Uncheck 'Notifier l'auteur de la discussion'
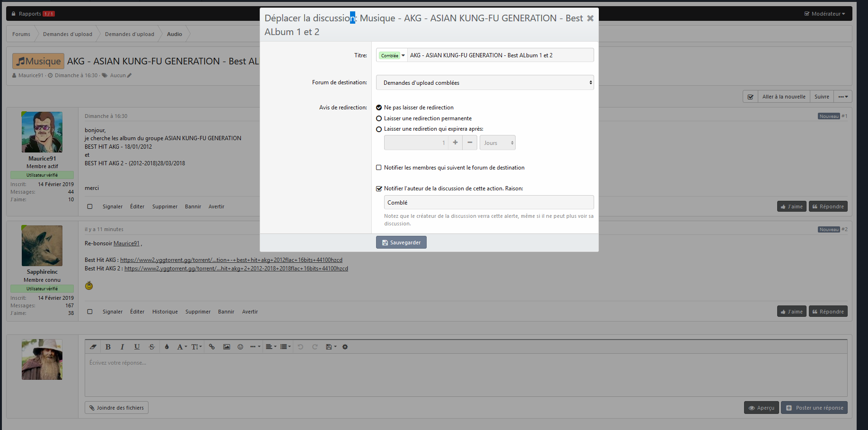This screenshot has height=430, width=868. coord(379,188)
